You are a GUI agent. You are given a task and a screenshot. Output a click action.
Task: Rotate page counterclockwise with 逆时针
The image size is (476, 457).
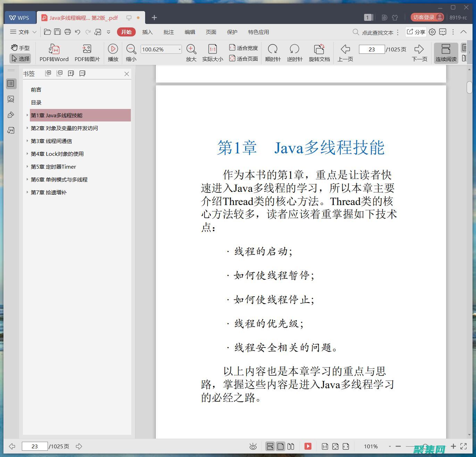[294, 49]
